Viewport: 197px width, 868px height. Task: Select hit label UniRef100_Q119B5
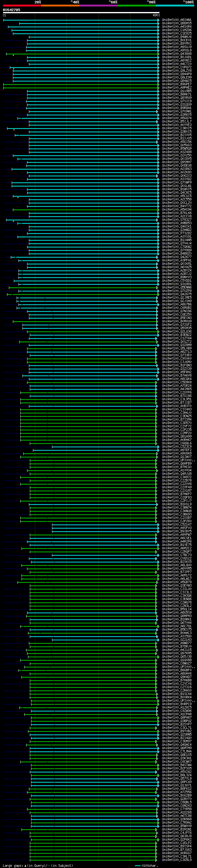176,91
